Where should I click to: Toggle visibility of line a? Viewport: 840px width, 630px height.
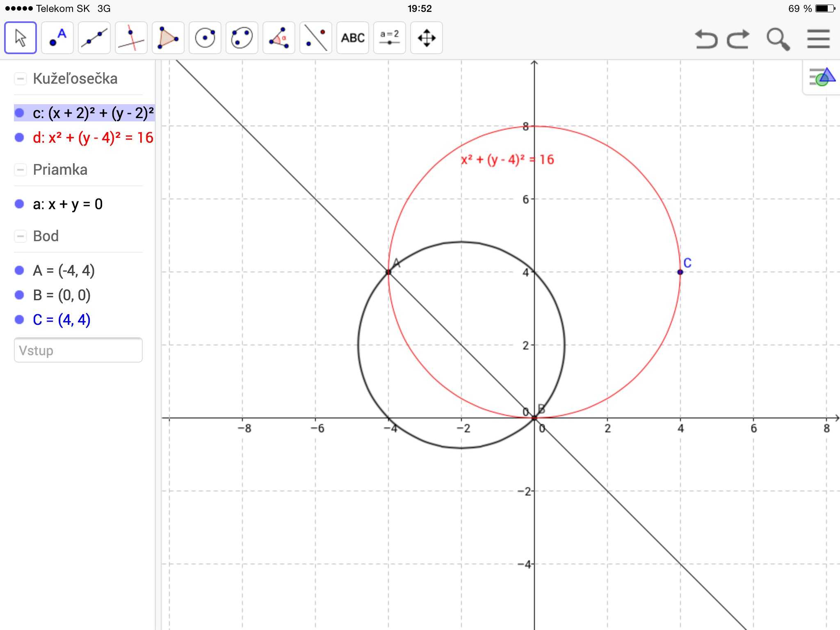click(x=19, y=204)
